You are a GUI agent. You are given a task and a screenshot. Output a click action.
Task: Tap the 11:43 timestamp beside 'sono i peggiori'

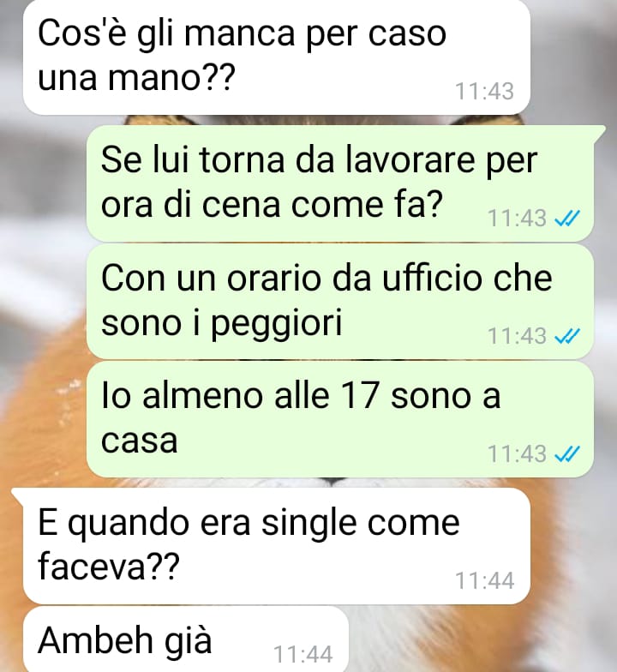tap(518, 336)
